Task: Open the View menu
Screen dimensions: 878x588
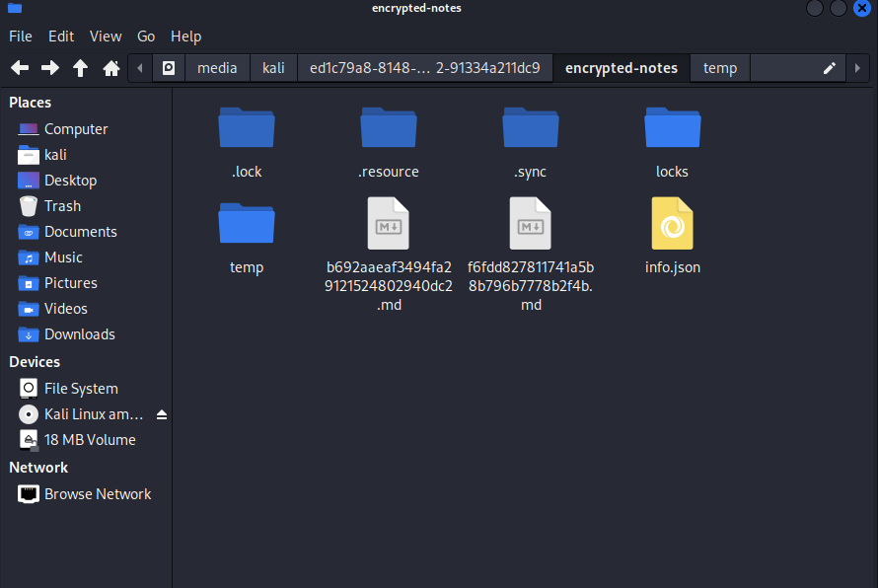Action: pos(106,37)
